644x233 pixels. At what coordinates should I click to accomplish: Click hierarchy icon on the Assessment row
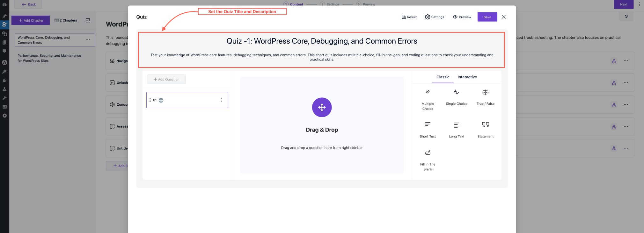coord(614,126)
